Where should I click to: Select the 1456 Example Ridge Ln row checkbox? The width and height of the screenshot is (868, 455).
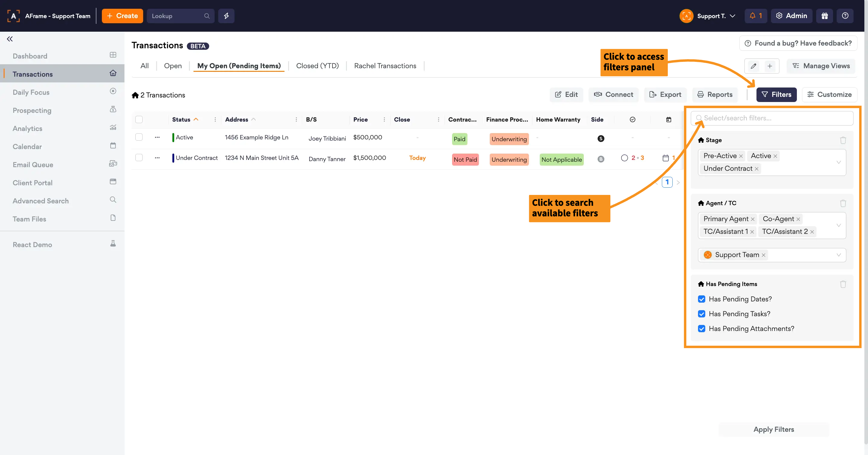click(x=139, y=137)
